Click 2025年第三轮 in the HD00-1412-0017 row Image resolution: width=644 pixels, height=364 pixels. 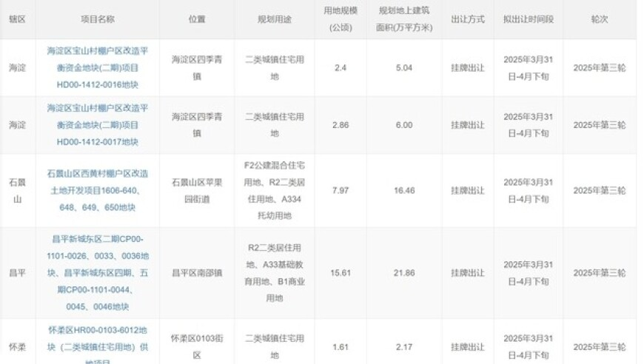click(600, 125)
